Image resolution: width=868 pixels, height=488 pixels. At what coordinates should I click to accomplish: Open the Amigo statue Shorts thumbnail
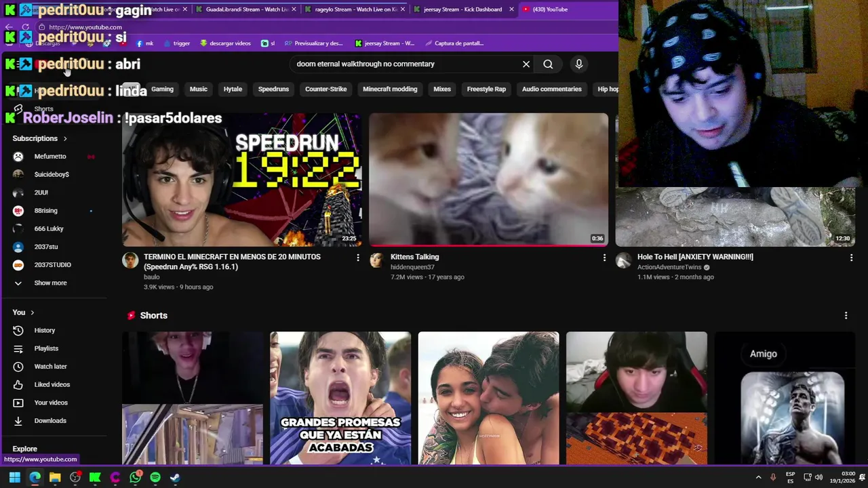(785, 399)
